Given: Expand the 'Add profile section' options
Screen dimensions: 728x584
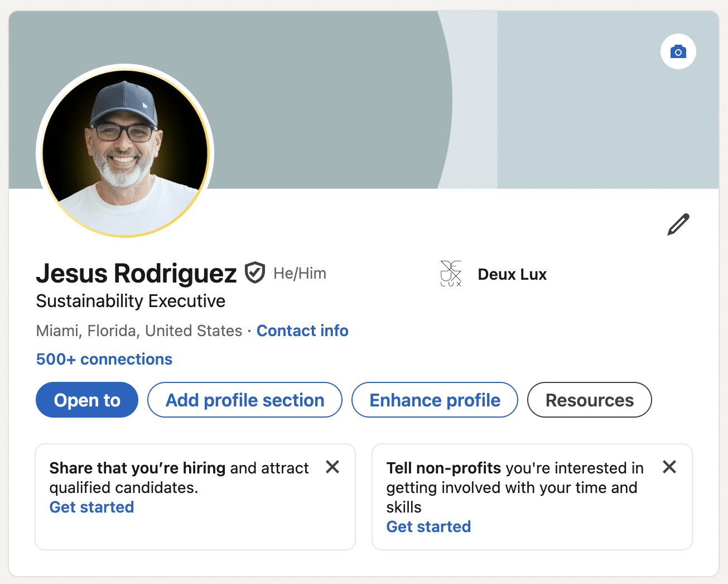Looking at the screenshot, I should click(x=245, y=400).
